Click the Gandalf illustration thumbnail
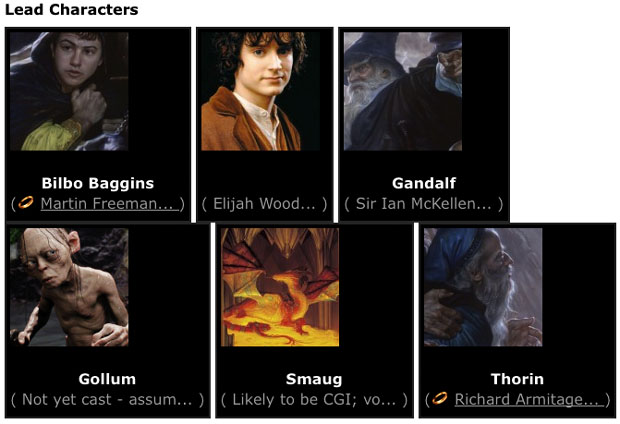This screenshot has width=620, height=424. (x=403, y=91)
